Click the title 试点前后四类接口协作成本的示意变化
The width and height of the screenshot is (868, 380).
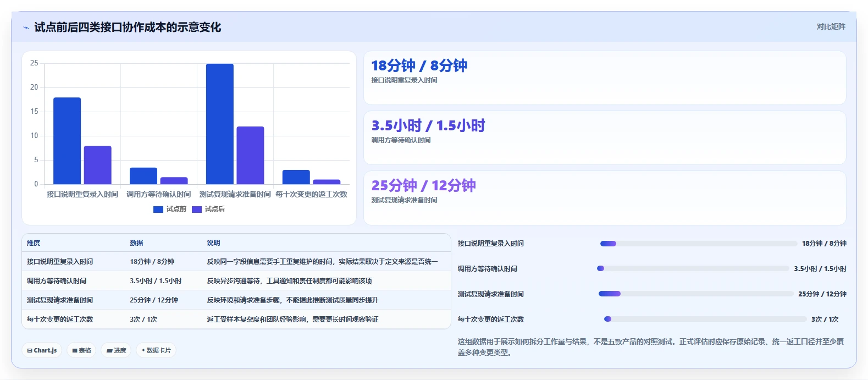(x=128, y=27)
